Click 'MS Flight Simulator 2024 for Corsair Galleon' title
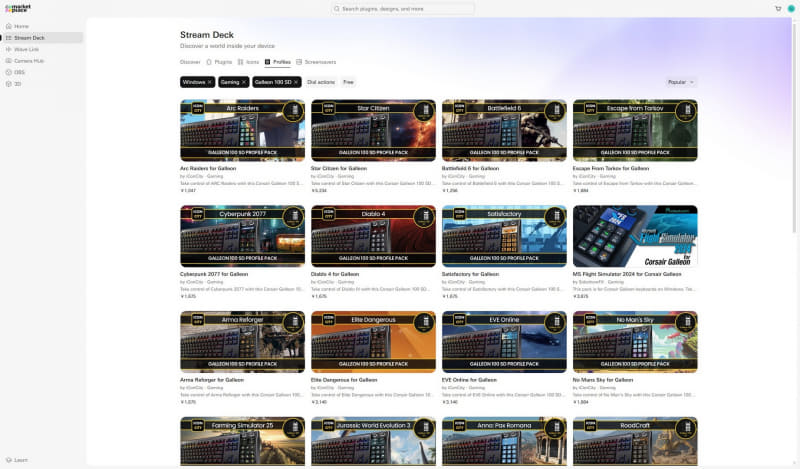800x469 pixels. [627, 274]
